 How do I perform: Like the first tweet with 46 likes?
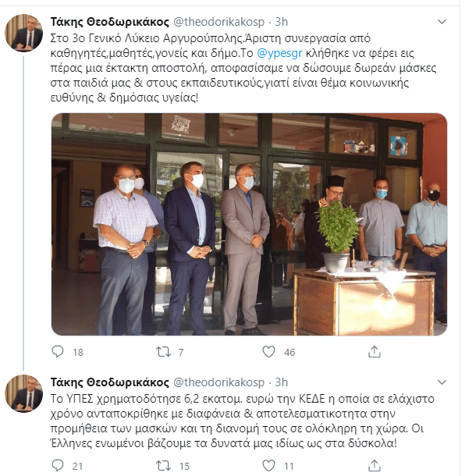click(268, 351)
